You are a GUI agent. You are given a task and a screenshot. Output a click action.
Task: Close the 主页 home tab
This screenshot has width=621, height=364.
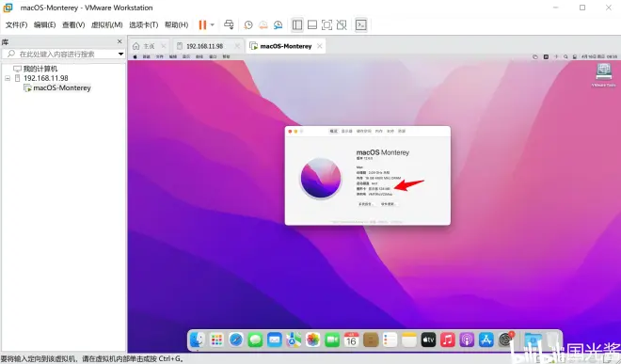pyautogui.click(x=163, y=46)
